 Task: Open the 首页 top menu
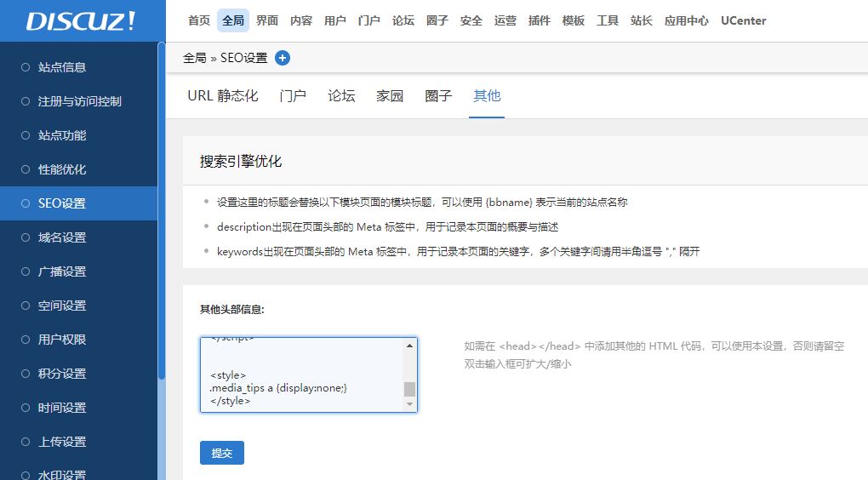pyautogui.click(x=199, y=20)
